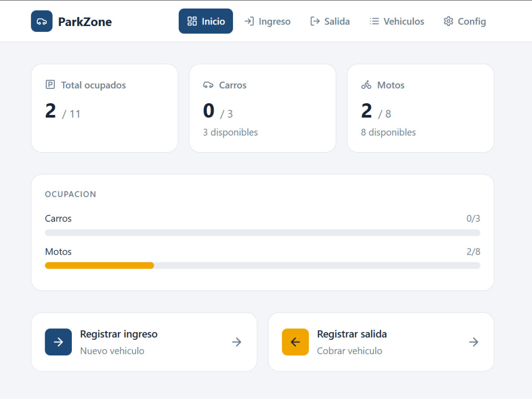Click the 'Cobrar vehiculo' subtitle
Screen dimensions: 532x399
click(x=350, y=351)
